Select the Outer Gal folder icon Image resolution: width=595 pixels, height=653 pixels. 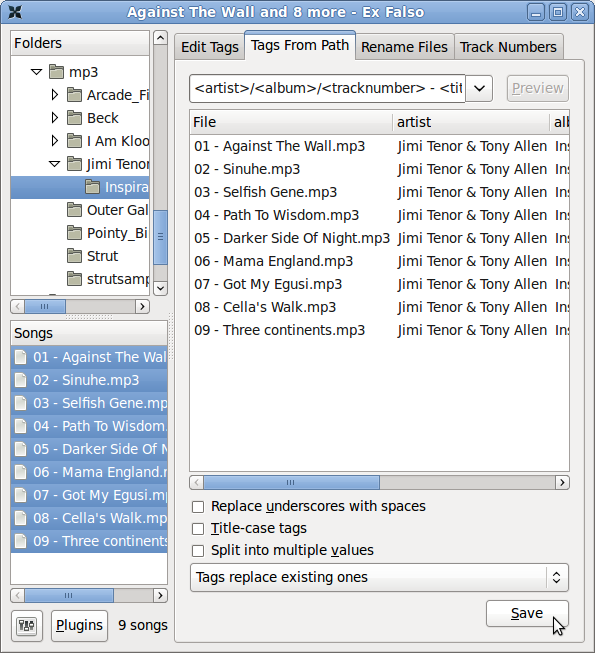click(75, 210)
